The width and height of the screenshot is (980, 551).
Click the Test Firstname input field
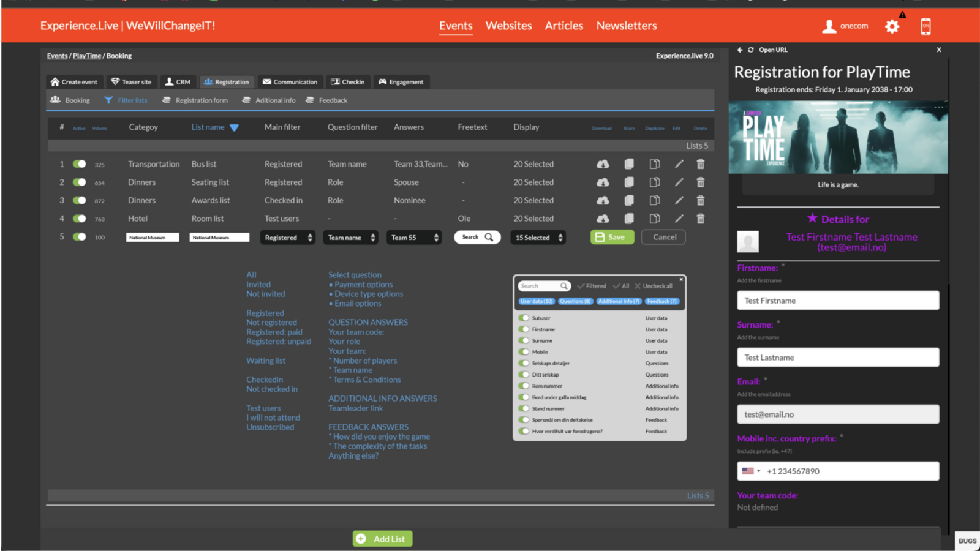pos(837,301)
